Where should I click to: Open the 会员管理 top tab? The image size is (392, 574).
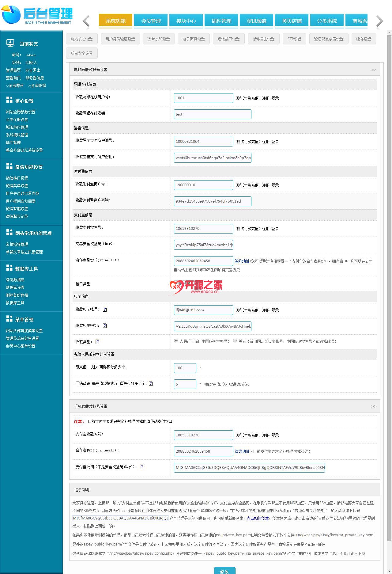pos(151,21)
